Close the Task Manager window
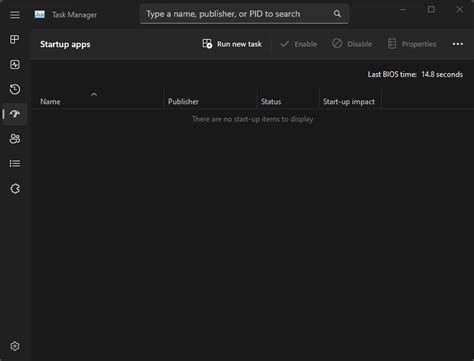Screen dimensions: 474x361 coord(460,10)
